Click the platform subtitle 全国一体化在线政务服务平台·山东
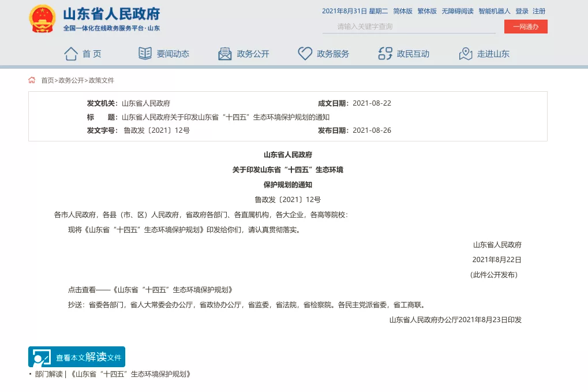Screen dimensions: 588x392 click(x=111, y=28)
